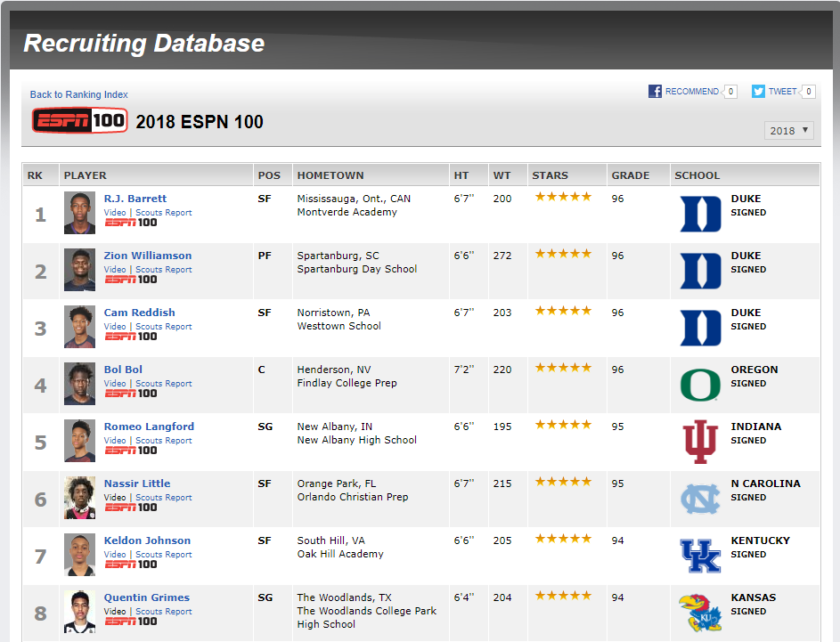
Task: Click the Oregon logo in Bol Bol's row
Action: [x=700, y=385]
